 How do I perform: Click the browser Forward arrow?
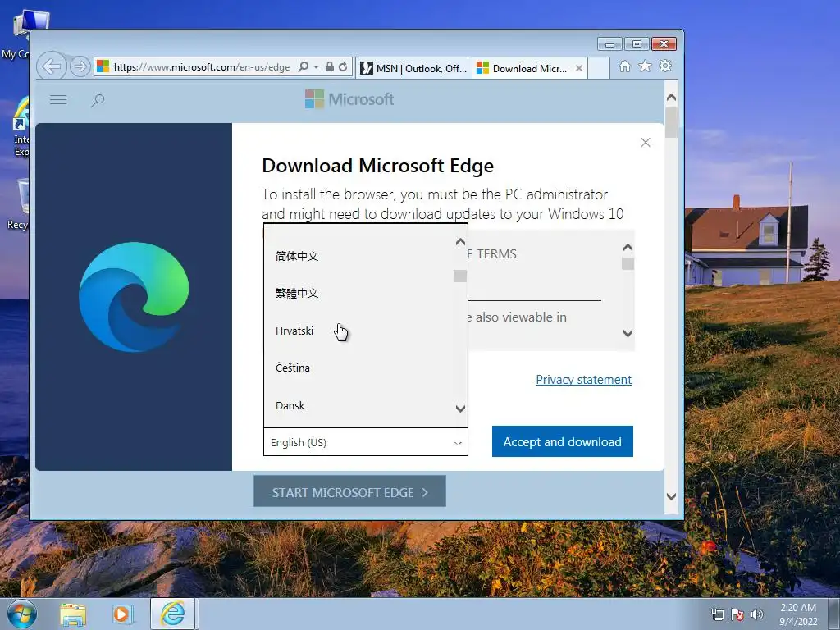(x=80, y=67)
